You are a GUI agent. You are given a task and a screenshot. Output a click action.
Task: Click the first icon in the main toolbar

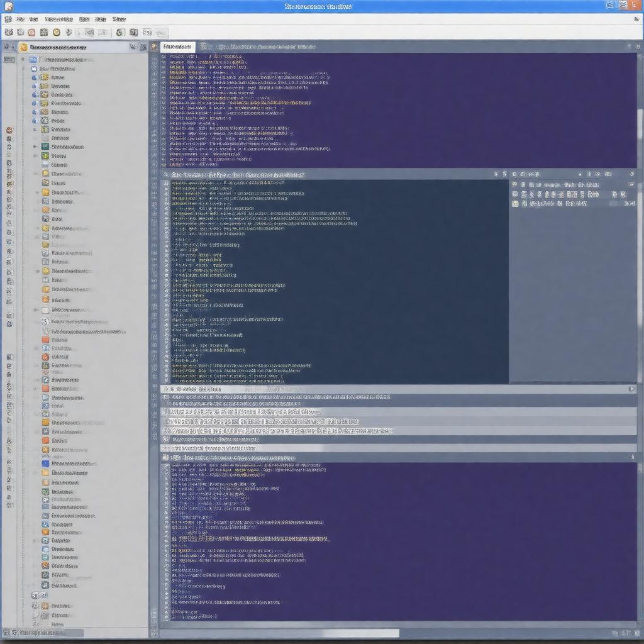pos(8,32)
